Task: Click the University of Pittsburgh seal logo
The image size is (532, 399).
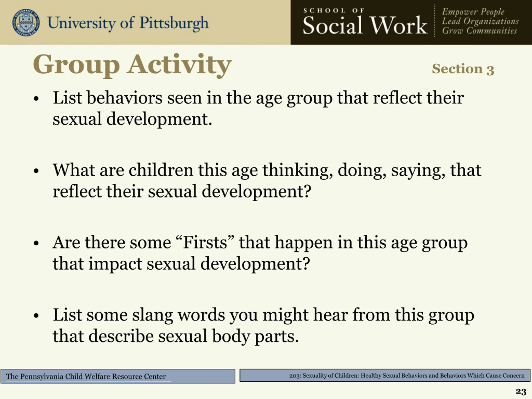Action: tap(26, 22)
